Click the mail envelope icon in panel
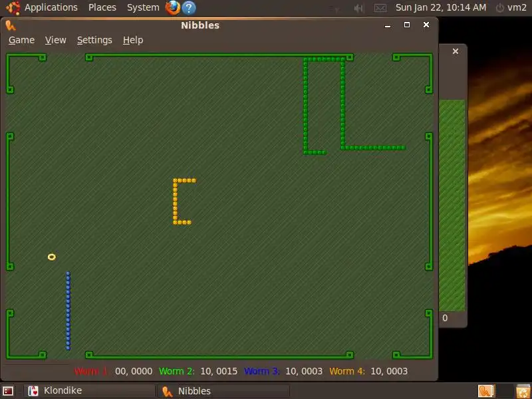The width and height of the screenshot is (532, 399). click(380, 8)
